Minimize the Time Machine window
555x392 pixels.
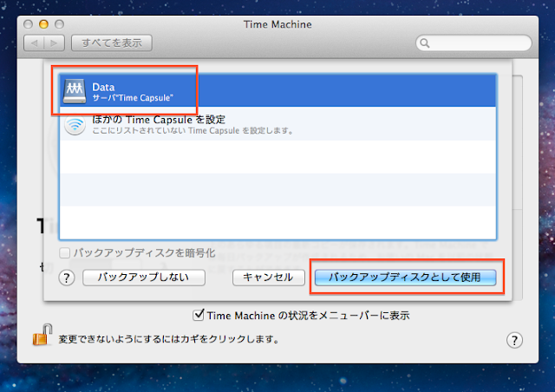[x=43, y=24]
